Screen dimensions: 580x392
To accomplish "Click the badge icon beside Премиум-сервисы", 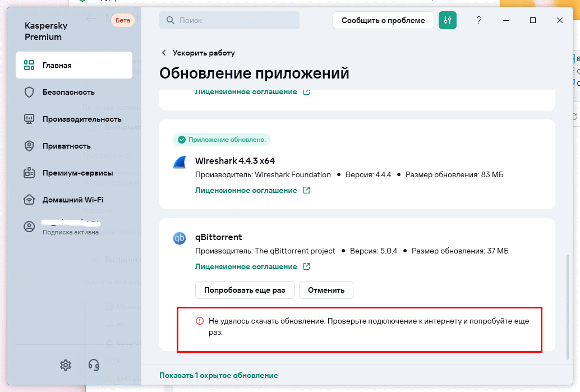I will pos(29,173).
